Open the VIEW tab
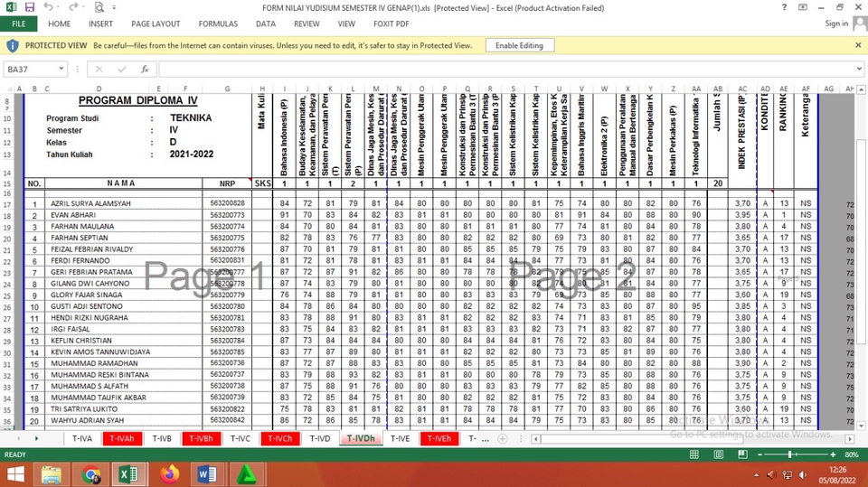868x487 pixels. [346, 23]
